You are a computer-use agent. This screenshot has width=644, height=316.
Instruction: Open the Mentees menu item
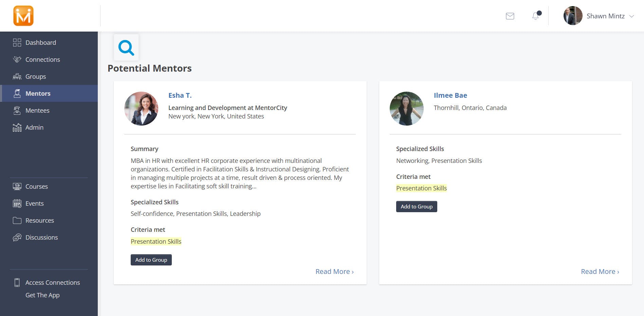[x=37, y=110]
